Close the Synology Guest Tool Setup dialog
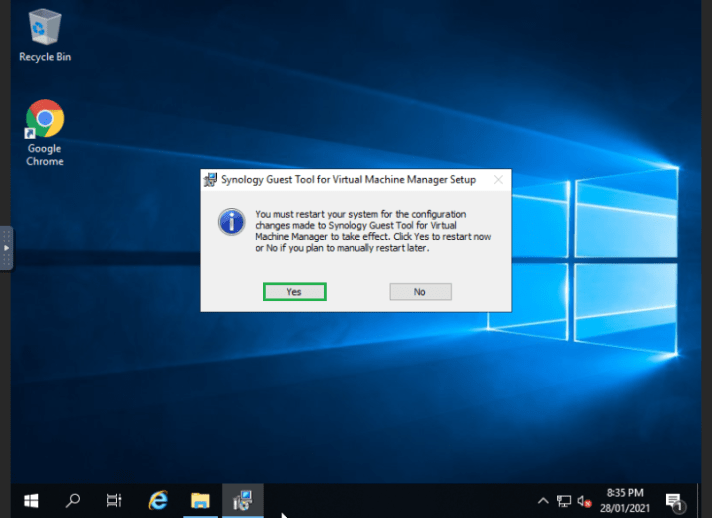712x518 pixels. pos(497,180)
